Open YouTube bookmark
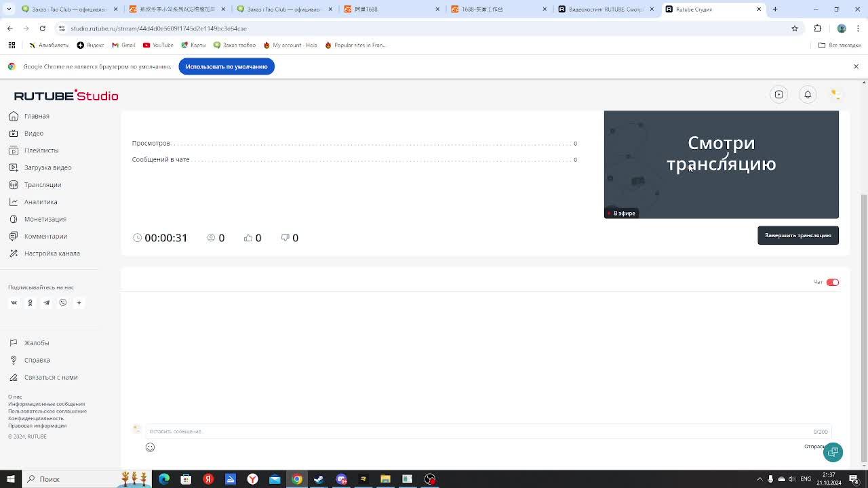The height and width of the screenshot is (488, 868). (158, 45)
